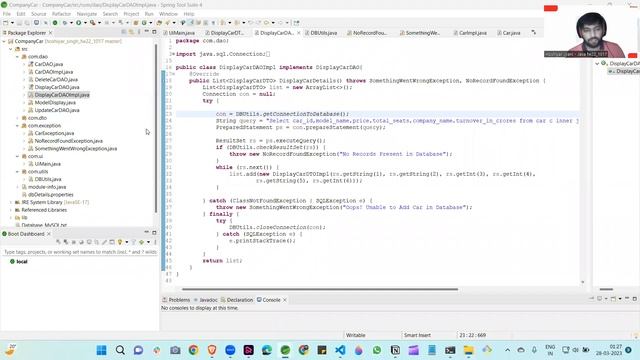The width and height of the screenshot is (640, 360).
Task: Open the Source menu
Action: (38, 14)
